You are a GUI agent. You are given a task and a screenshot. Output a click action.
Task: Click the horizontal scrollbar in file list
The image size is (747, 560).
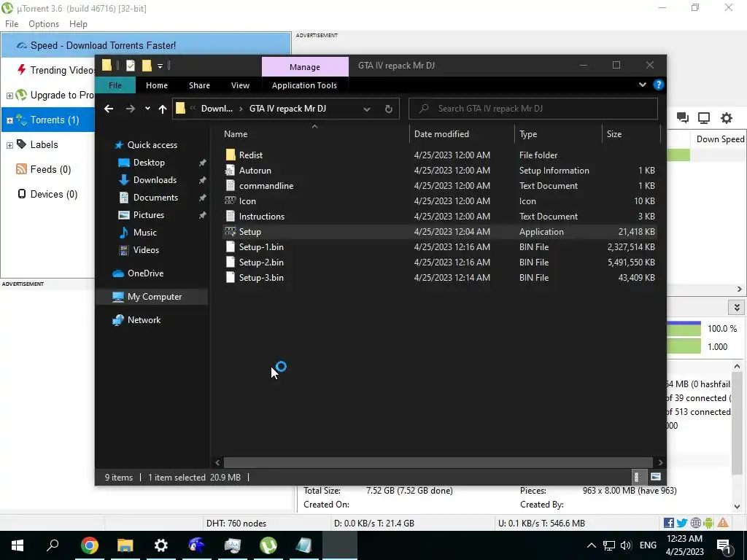tap(438, 462)
